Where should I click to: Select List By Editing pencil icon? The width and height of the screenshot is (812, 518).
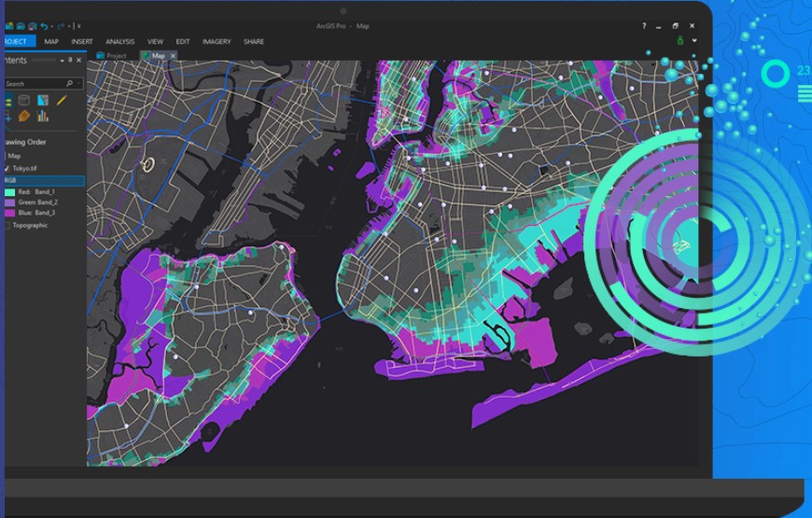[x=61, y=100]
